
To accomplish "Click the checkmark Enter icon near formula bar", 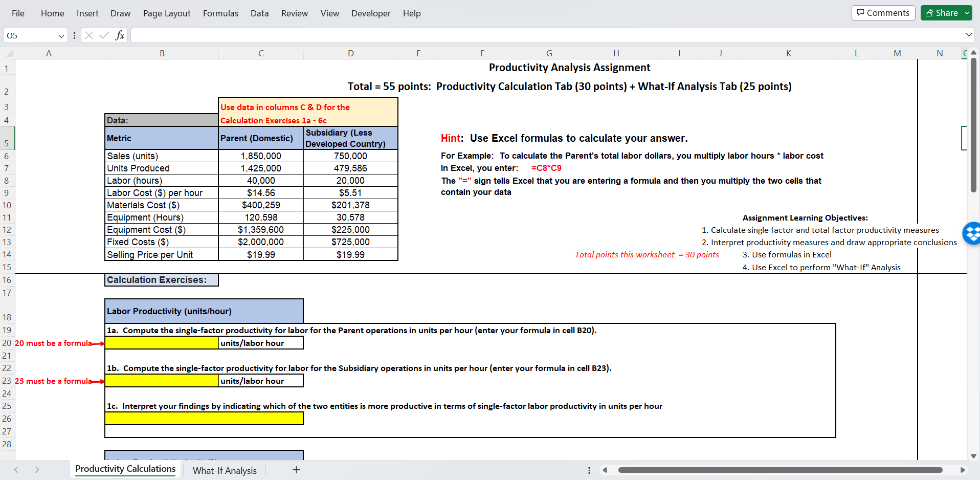I will [x=104, y=35].
